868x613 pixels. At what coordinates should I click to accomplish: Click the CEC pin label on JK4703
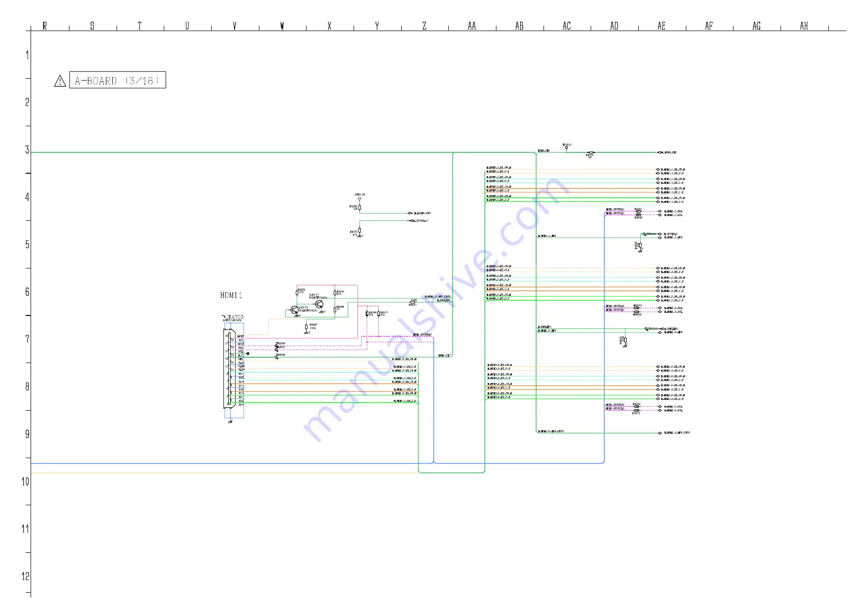(240, 359)
